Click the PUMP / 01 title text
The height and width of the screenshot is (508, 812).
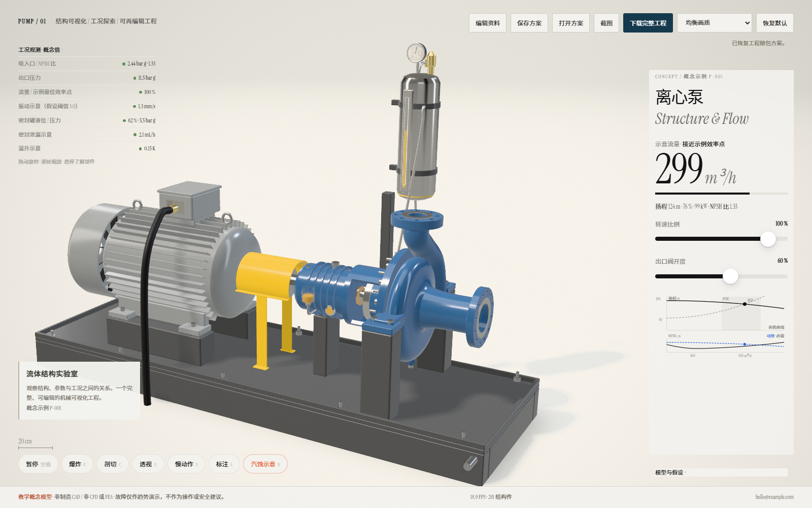[x=32, y=21]
